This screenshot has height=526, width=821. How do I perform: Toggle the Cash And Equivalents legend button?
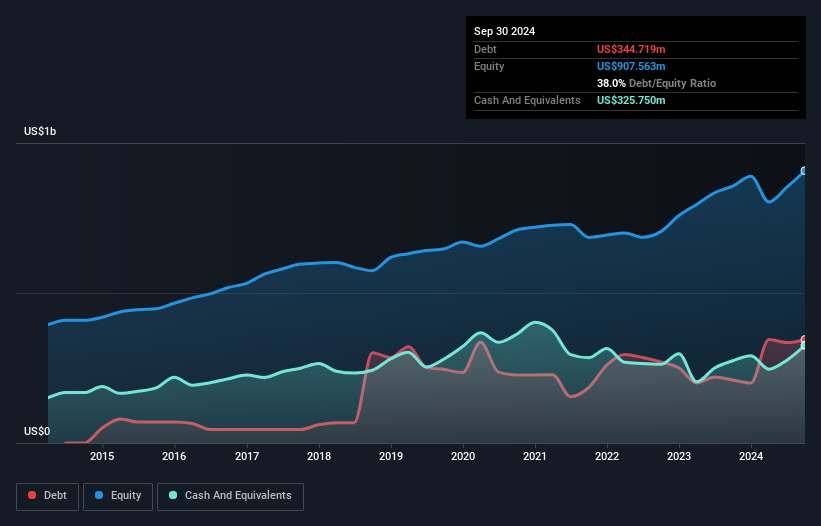tap(230, 496)
